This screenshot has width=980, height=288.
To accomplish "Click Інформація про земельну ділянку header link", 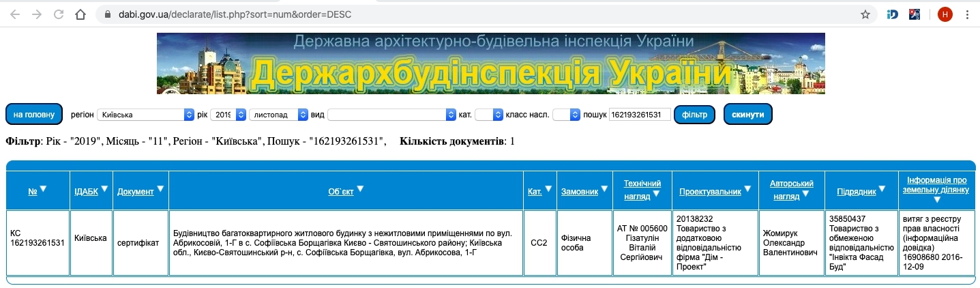I will coord(937,185).
